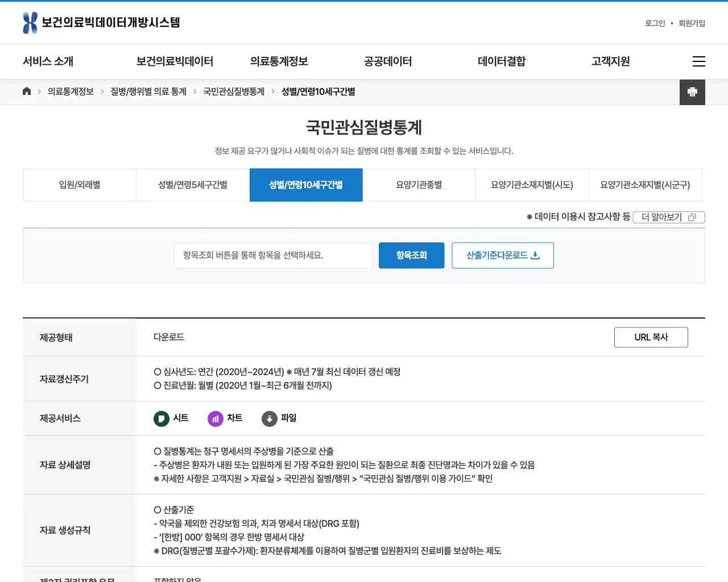The image size is (728, 582).
Task: Go to 질병/행위별 의료 통계 breadcrumb
Action: point(148,92)
